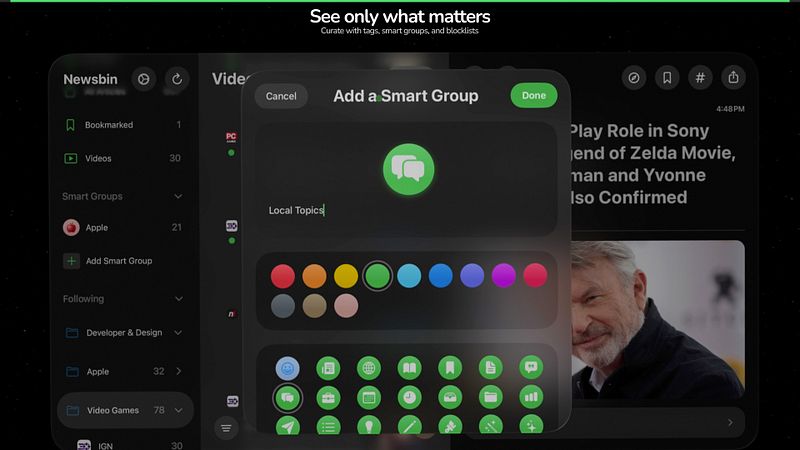Screen dimensions: 800x450
Task: Pick the newspaper icon for the group
Action: 328,368
